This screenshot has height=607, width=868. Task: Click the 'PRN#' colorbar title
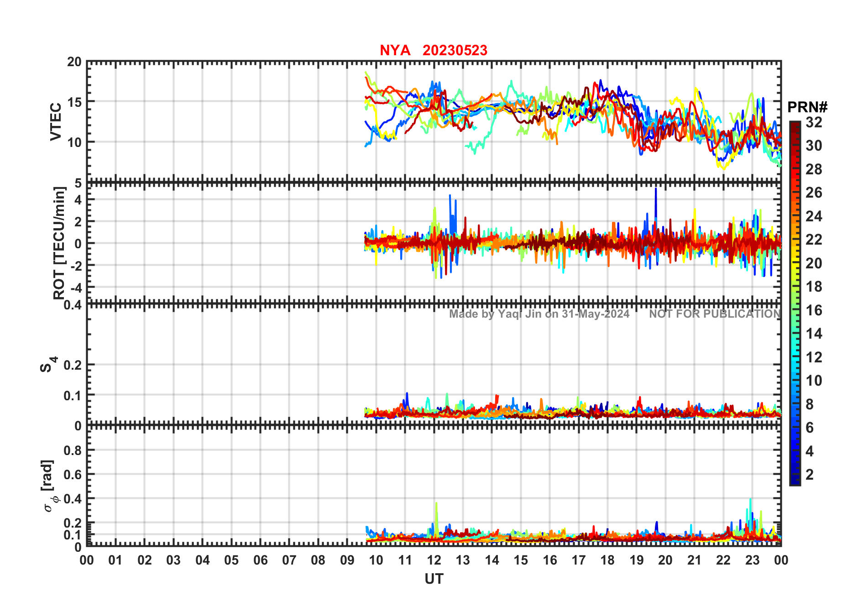[x=807, y=107]
